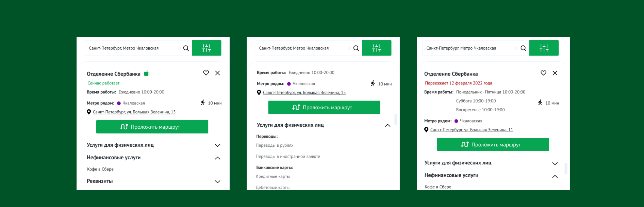Expand Услуги для физических лиц in the right panel
The width and height of the screenshot is (644, 207).
point(555,164)
